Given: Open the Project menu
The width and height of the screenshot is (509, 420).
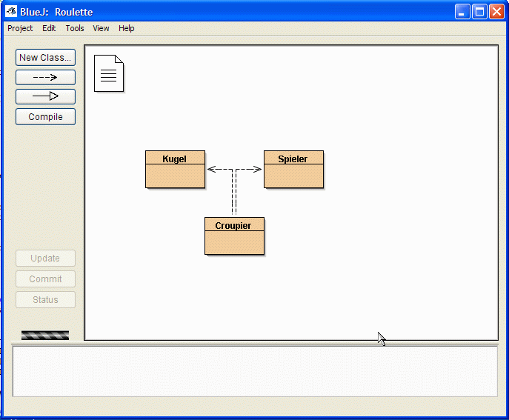Looking at the screenshot, I should (x=20, y=28).
